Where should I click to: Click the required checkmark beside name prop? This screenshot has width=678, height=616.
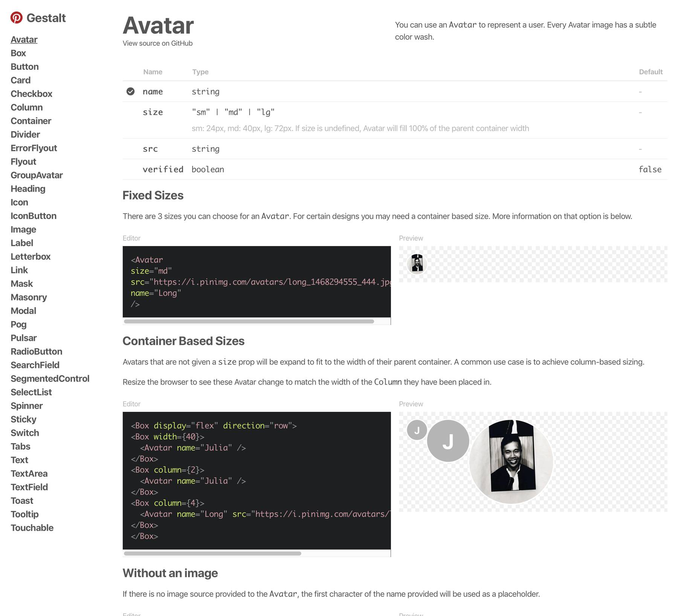tap(130, 91)
